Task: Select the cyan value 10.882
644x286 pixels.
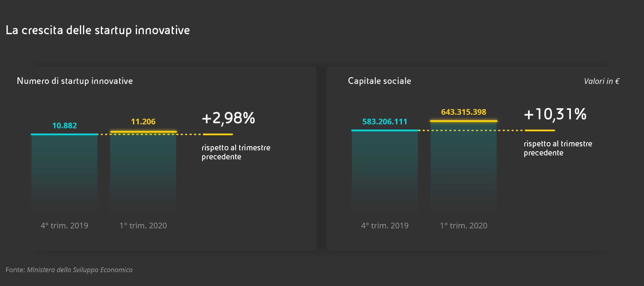Action: [64, 125]
